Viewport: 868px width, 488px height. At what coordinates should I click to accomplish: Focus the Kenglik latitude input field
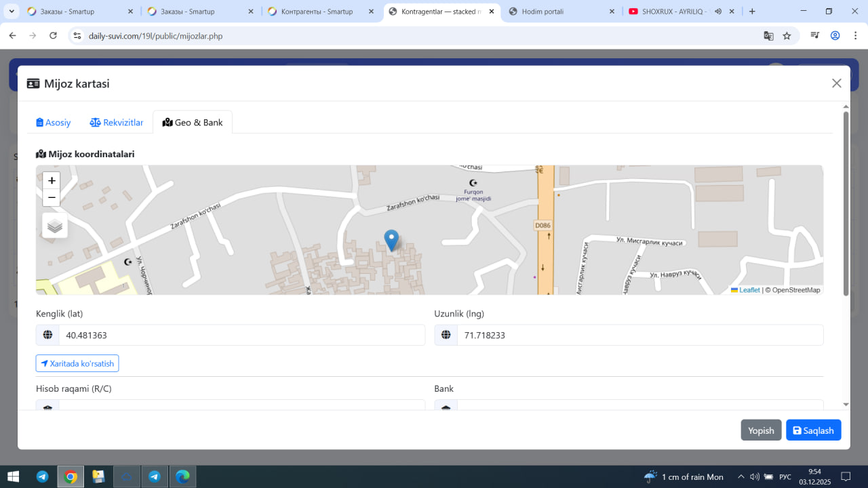click(242, 335)
